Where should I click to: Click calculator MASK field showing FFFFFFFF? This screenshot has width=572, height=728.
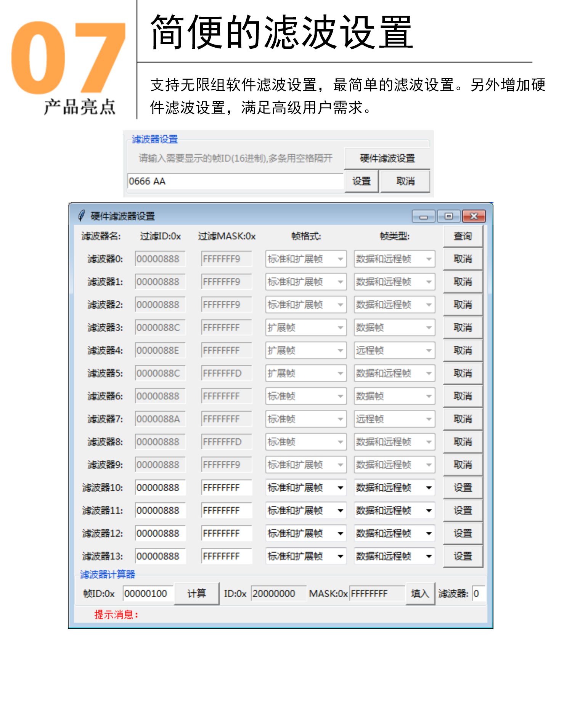pos(377,594)
